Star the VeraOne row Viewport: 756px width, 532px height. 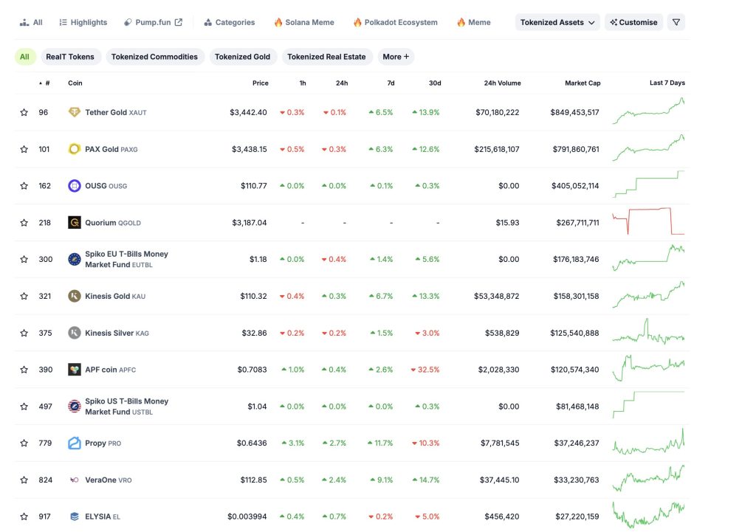pyautogui.click(x=24, y=480)
